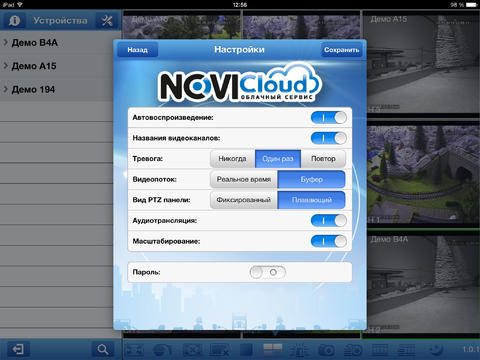Toggle the Автовоспроизведение switch

329,118
